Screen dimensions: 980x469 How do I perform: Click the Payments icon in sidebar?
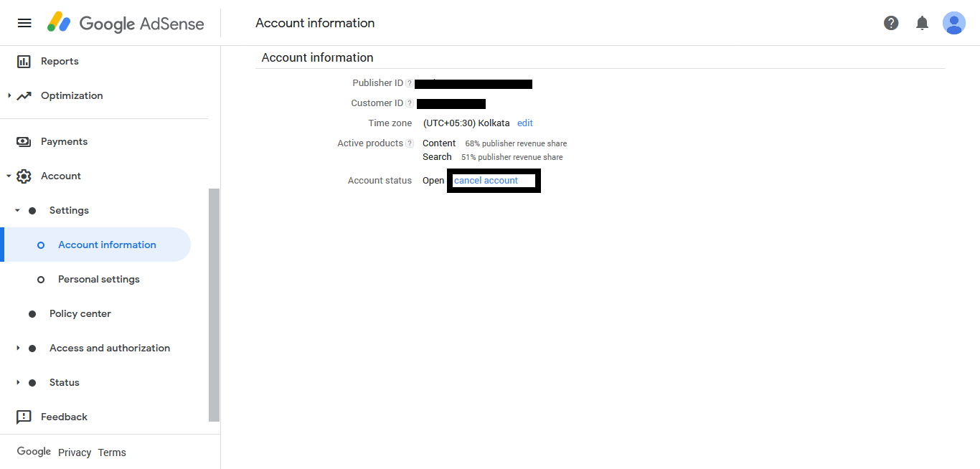(x=24, y=142)
